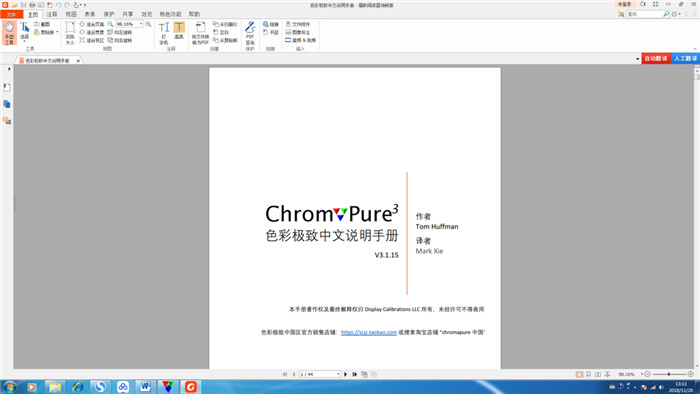The height and width of the screenshot is (394, 700).
Task: Click the status bar zoom in plus button
Action: point(691,374)
